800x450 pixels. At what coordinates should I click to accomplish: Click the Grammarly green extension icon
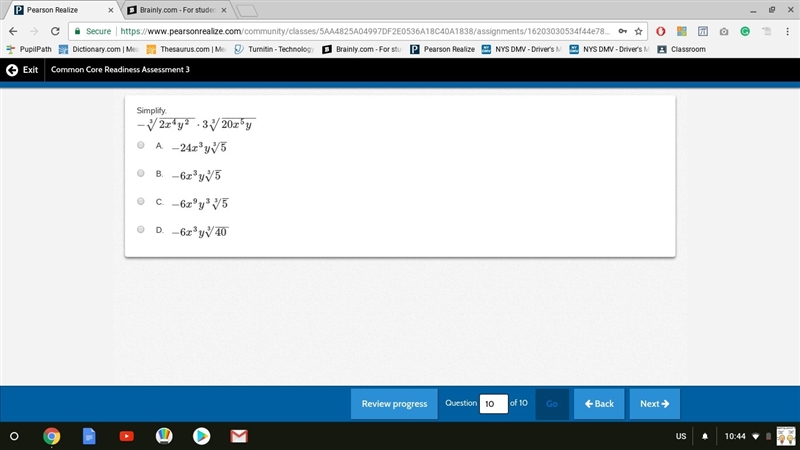tap(745, 31)
